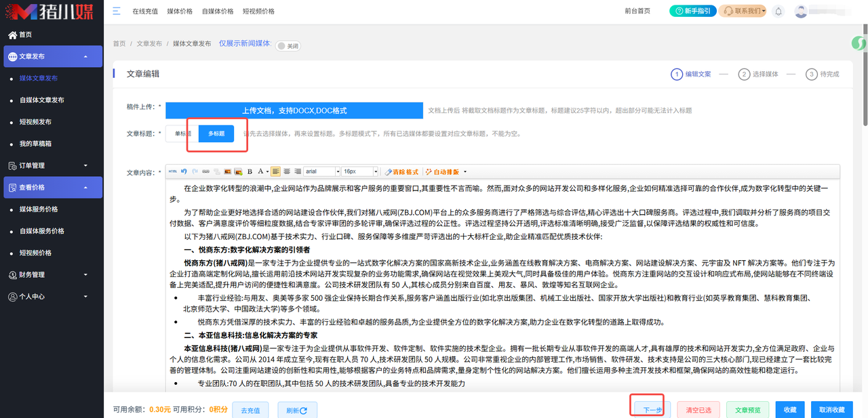The height and width of the screenshot is (418, 868).
Task: Open 短视频价格 in the sidebar
Action: (x=35, y=253)
